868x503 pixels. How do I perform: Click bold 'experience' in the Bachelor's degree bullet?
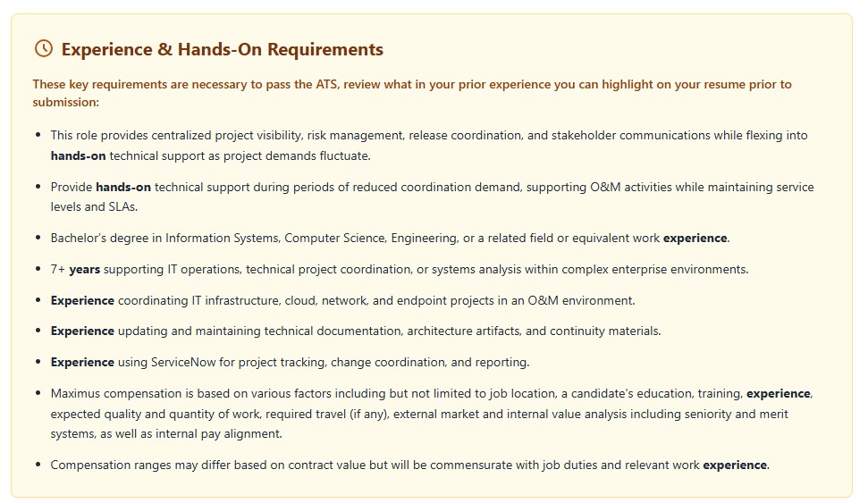pos(695,238)
